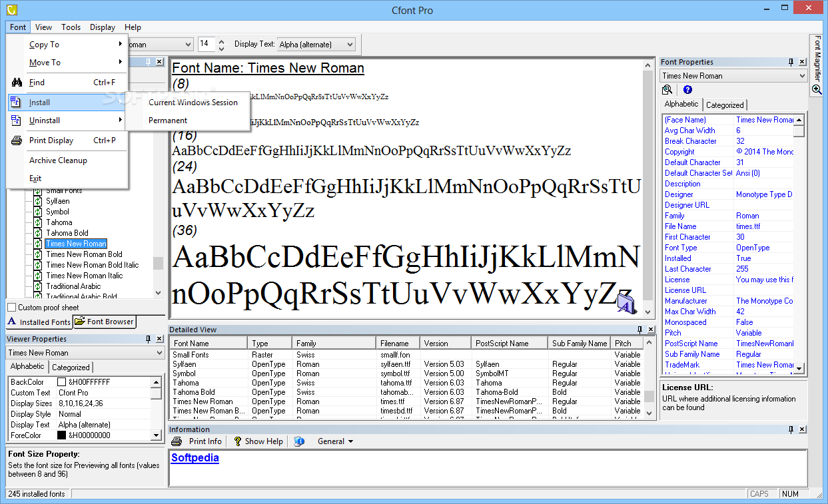Enable the Custom proof sheet checkbox
The image size is (828, 504).
click(x=11, y=308)
